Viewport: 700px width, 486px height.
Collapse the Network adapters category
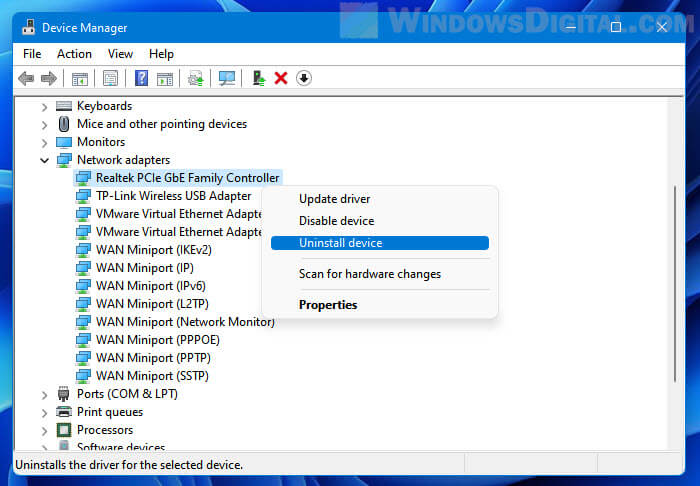point(44,160)
